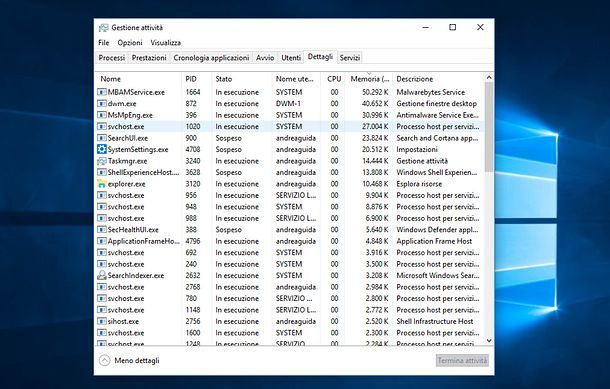Select description Application Frame Host
Viewport: 610px width, 389px height.
(434, 241)
